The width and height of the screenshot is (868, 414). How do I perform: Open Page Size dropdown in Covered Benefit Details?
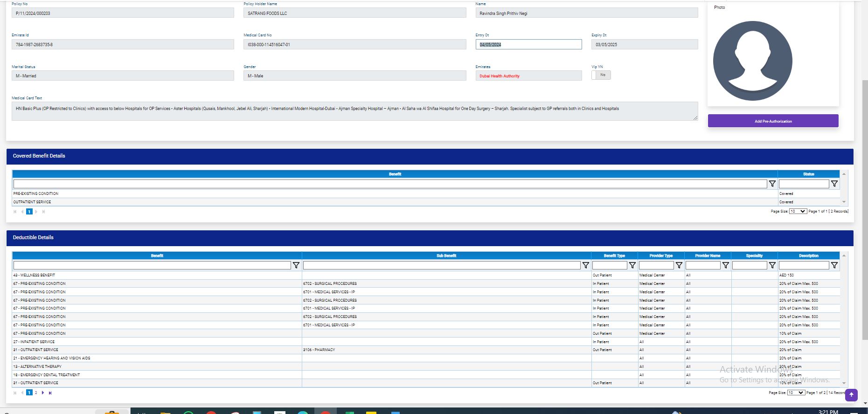point(798,212)
